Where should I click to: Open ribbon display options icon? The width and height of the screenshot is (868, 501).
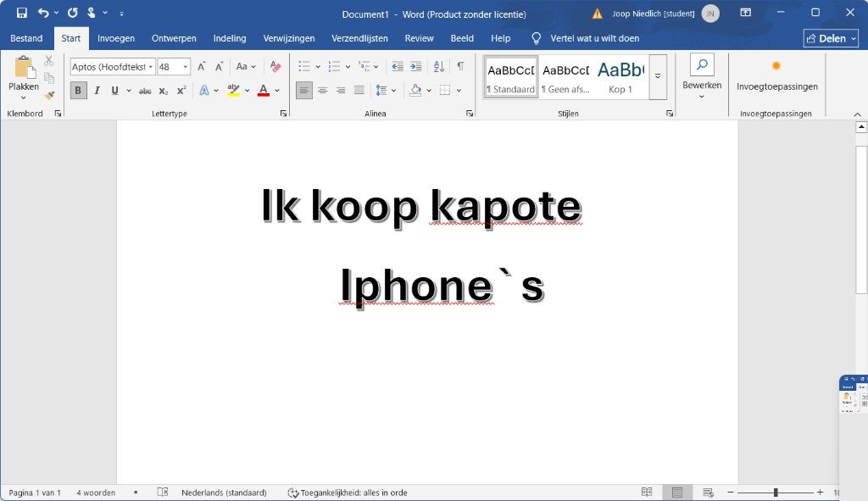(x=746, y=13)
